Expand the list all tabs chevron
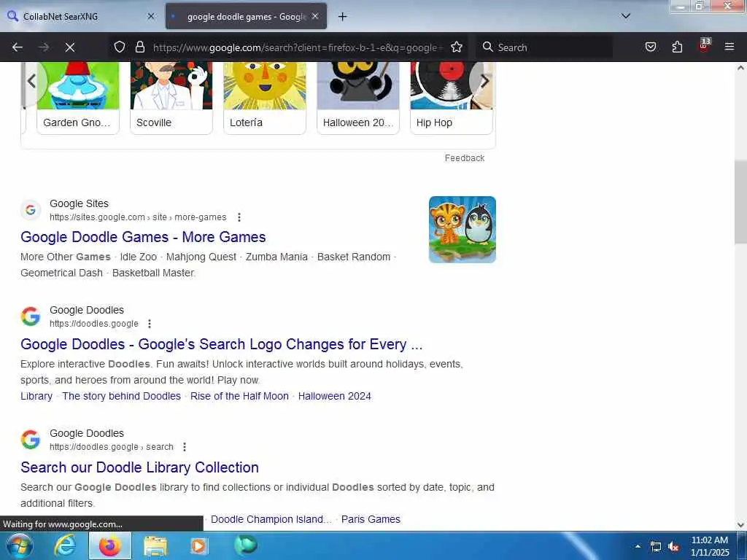747x560 pixels. [626, 16]
